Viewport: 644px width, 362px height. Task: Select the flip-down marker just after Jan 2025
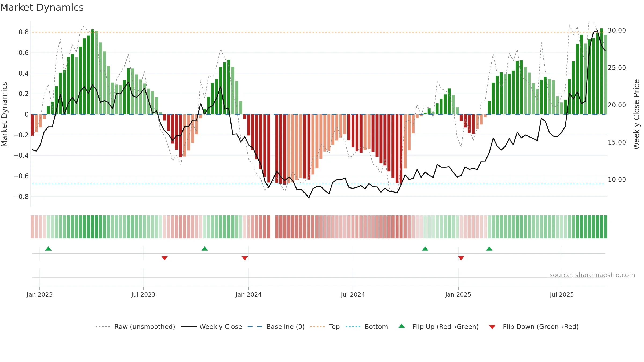[x=461, y=258]
